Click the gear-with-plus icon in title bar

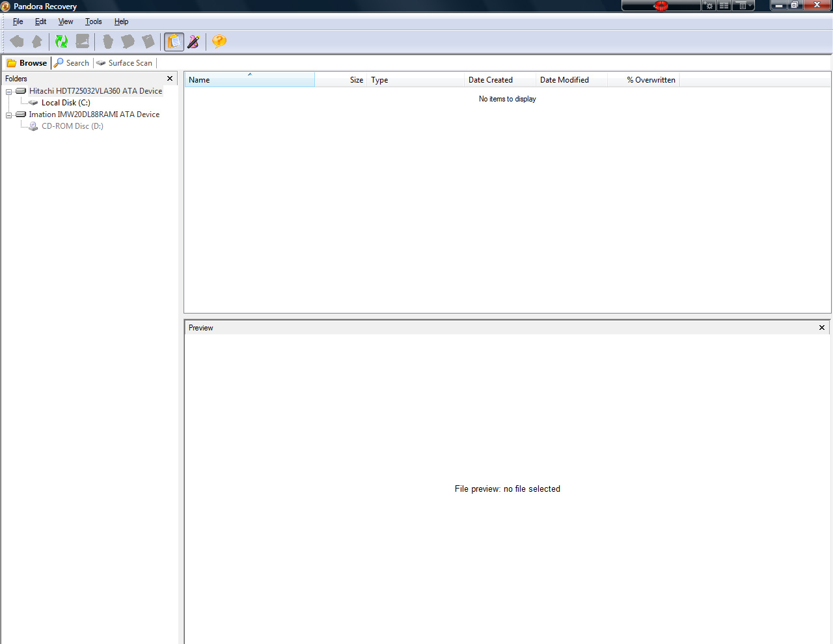(x=709, y=6)
